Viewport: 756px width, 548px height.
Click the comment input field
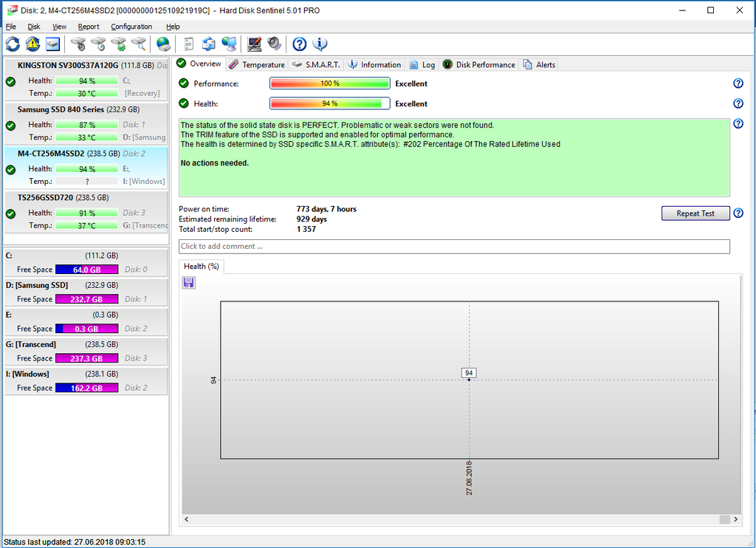click(x=454, y=247)
